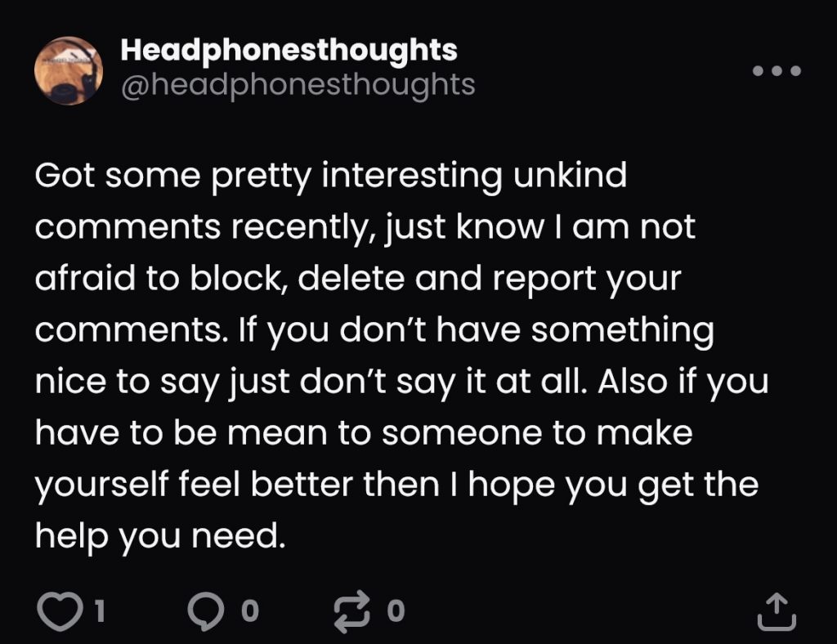Click the repost count beside the arrows
Screen dimensions: 837x644
(x=396, y=610)
